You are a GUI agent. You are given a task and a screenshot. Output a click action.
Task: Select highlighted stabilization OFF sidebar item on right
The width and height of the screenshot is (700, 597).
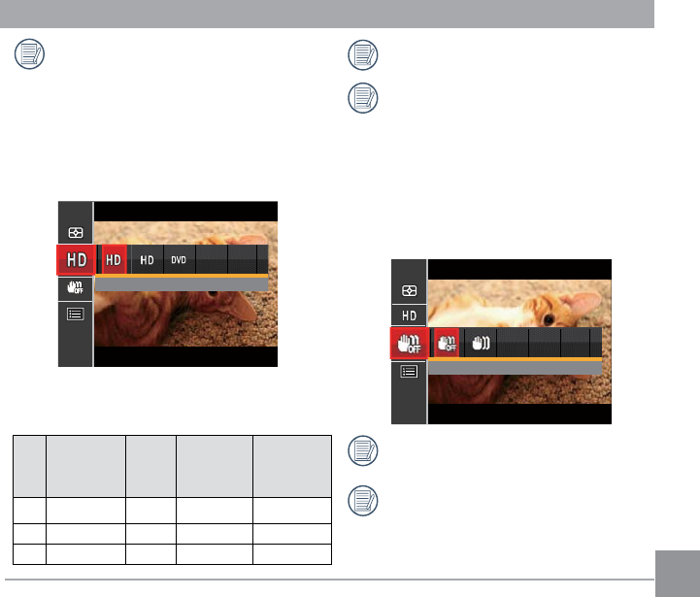pos(409,343)
